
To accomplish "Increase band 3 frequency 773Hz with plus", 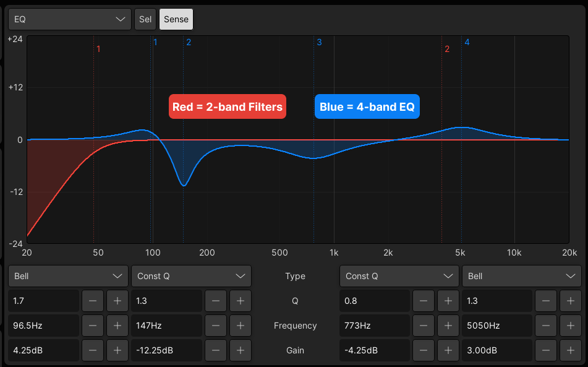I will [x=448, y=326].
